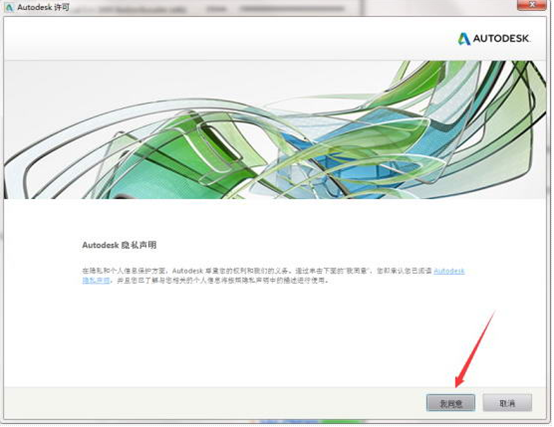Click the empty white area below the privacy text
554x427 pixels.
coord(247,336)
